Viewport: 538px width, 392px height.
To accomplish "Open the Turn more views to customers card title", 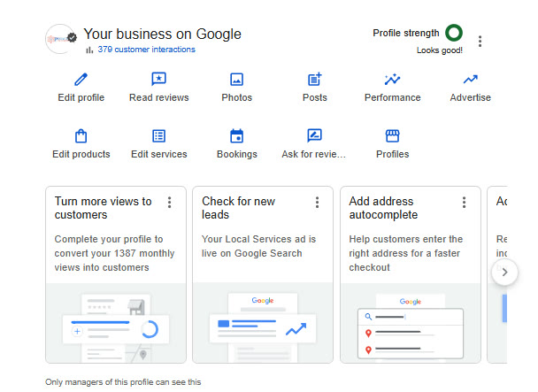I will click(103, 208).
